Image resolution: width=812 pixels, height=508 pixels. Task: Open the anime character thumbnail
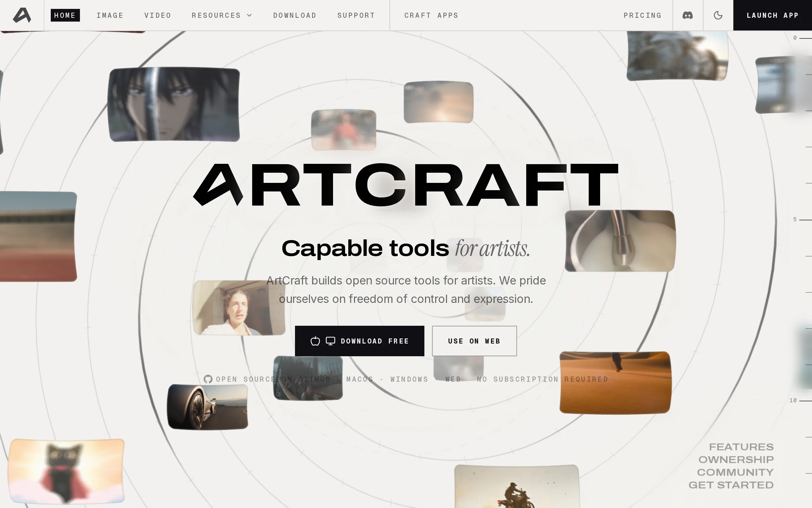pos(174,104)
